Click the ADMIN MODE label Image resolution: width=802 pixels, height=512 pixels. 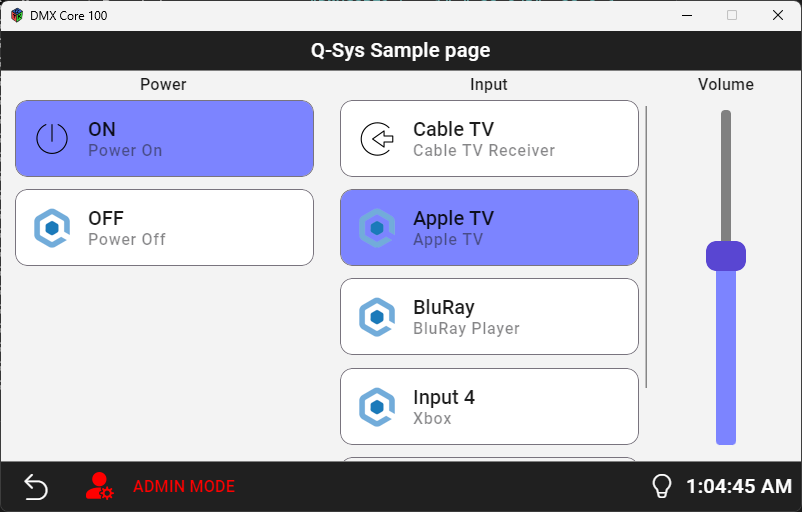tap(184, 487)
